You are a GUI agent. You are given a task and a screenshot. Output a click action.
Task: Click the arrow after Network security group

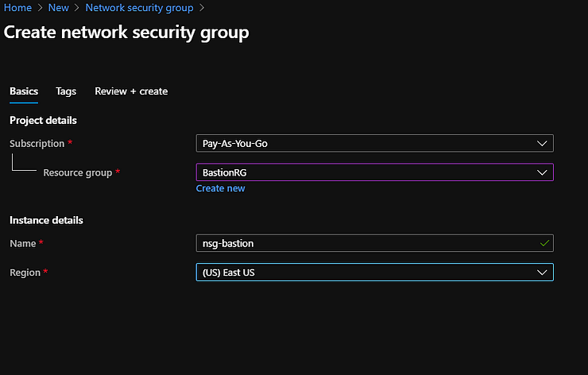[202, 8]
